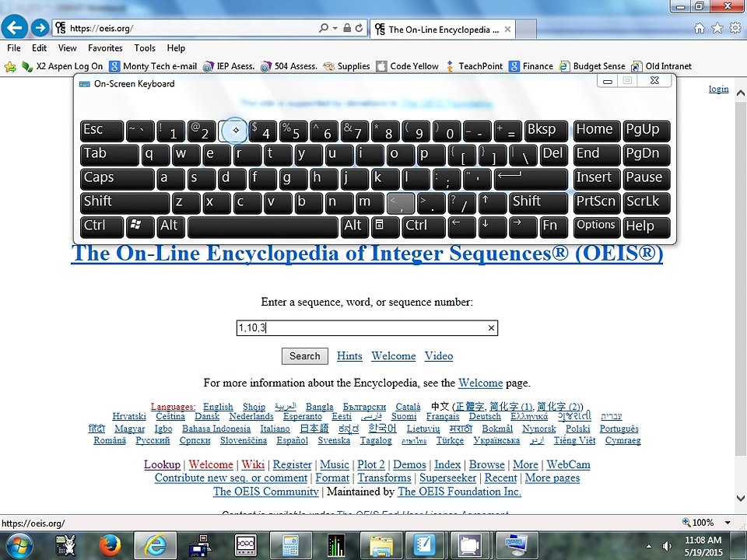Clear the search field with the X
The width and height of the screenshot is (747, 560).
[491, 327]
